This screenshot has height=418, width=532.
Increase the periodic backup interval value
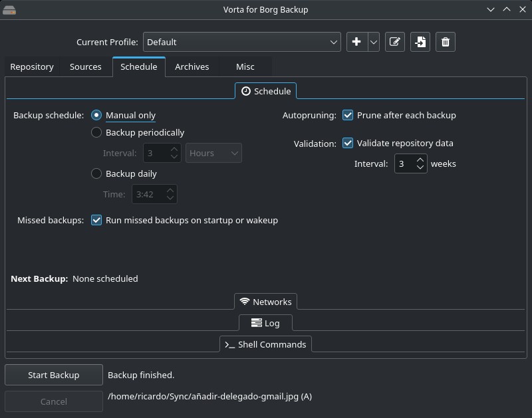click(x=174, y=149)
